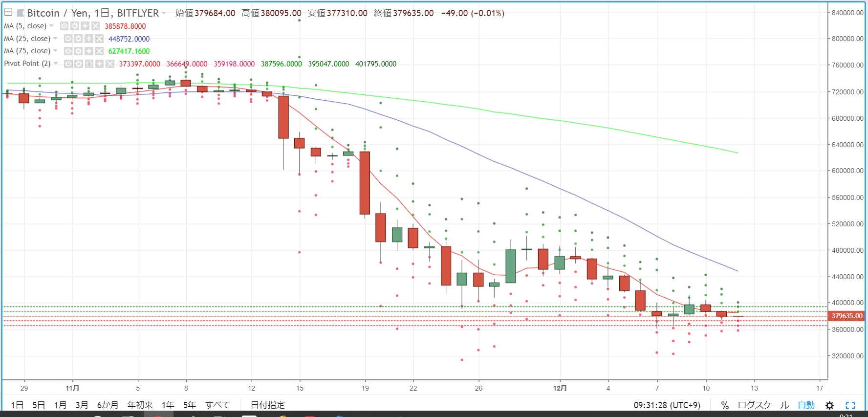Expand the MA (75, close) dropdown arrow

[x=55, y=51]
